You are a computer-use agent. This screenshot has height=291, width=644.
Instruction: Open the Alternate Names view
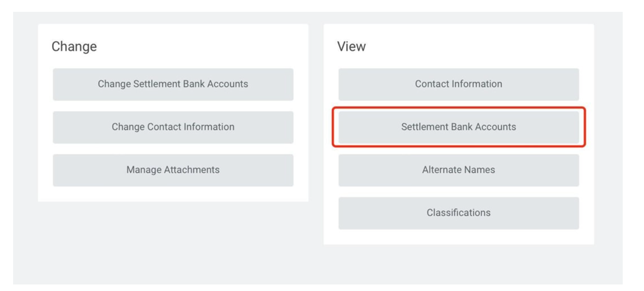pos(458,170)
